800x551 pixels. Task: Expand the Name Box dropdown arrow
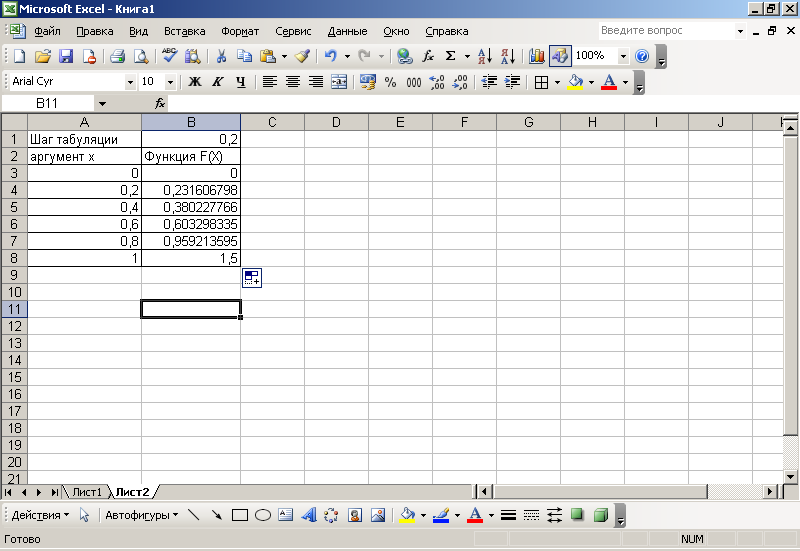coord(102,104)
